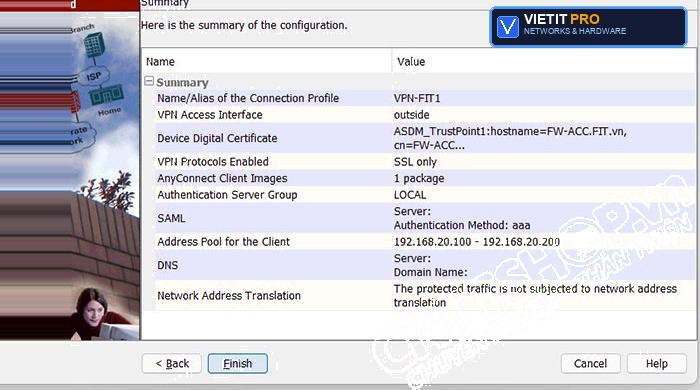Click the 'outside' interface value

coord(412,115)
